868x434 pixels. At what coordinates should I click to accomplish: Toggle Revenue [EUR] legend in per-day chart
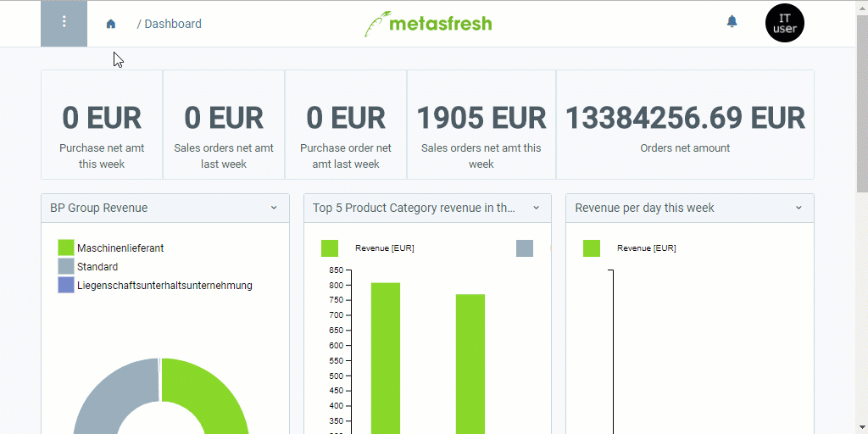(x=646, y=248)
